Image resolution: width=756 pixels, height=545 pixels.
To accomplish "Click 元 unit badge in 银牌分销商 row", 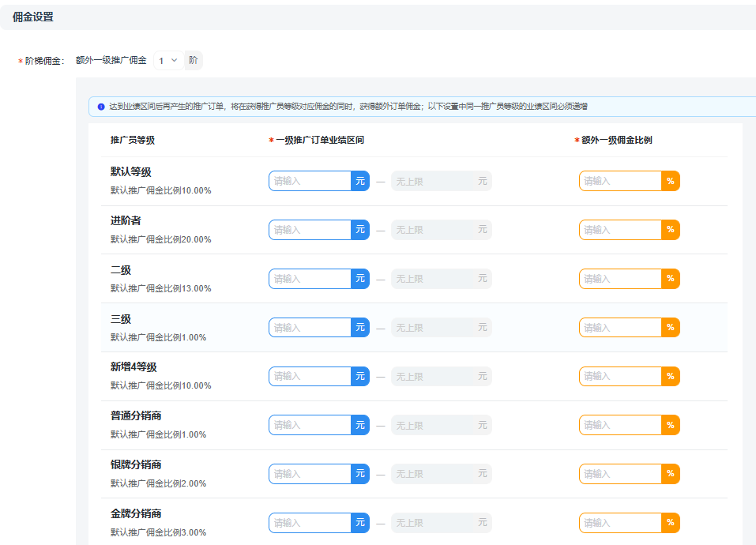I will tap(360, 474).
